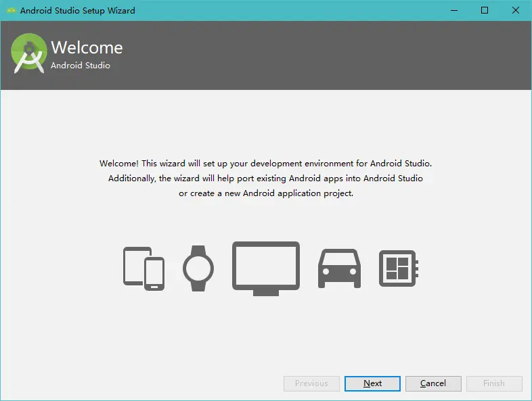This screenshot has width=532, height=401.
Task: Close the Setup Wizard window
Action: click(x=515, y=11)
